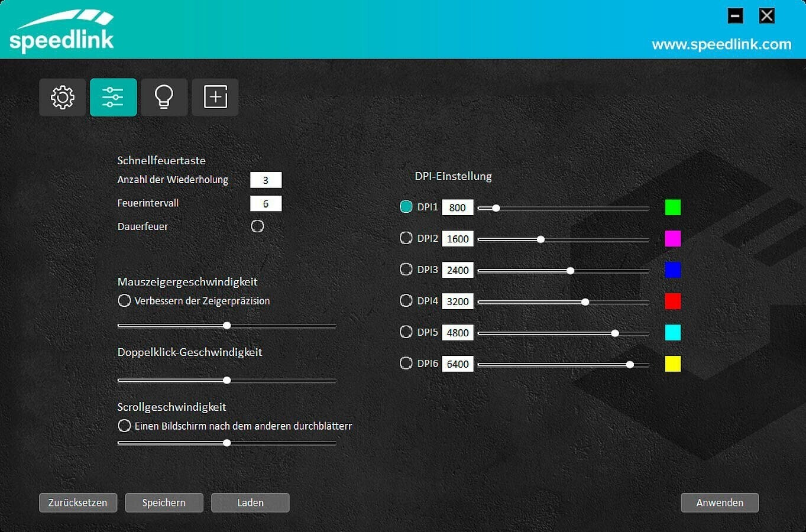Screen dimensions: 806x532
Task: Enable Einen Bildschirm nach dem anderen durchblättern
Action: click(124, 426)
